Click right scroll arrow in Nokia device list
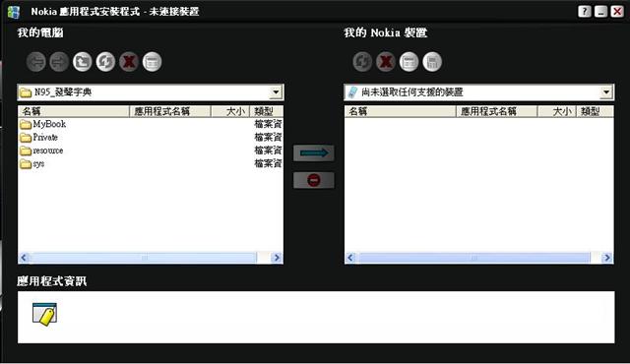Image resolution: width=630 pixels, height=364 pixels. tap(606, 258)
